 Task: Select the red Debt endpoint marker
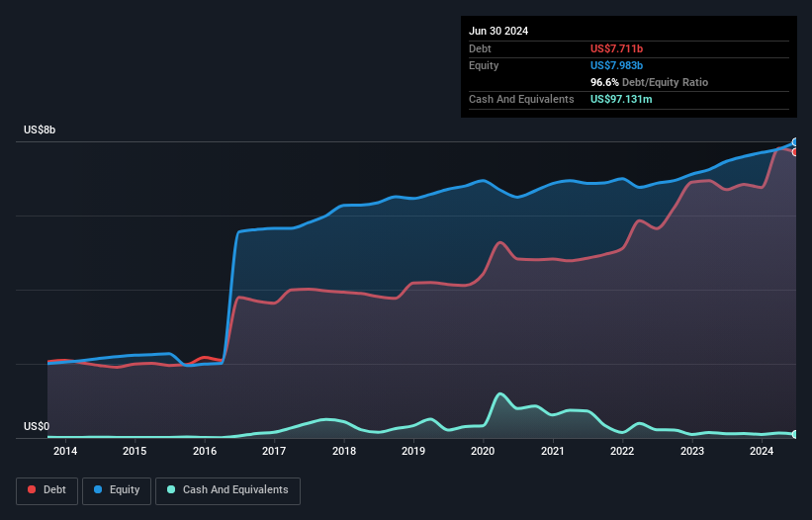[x=795, y=152]
